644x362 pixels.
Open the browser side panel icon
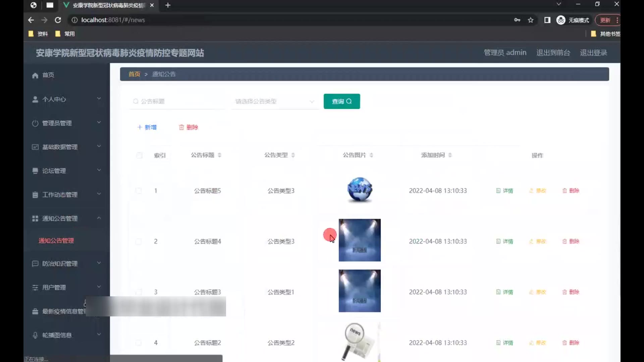coord(547,20)
